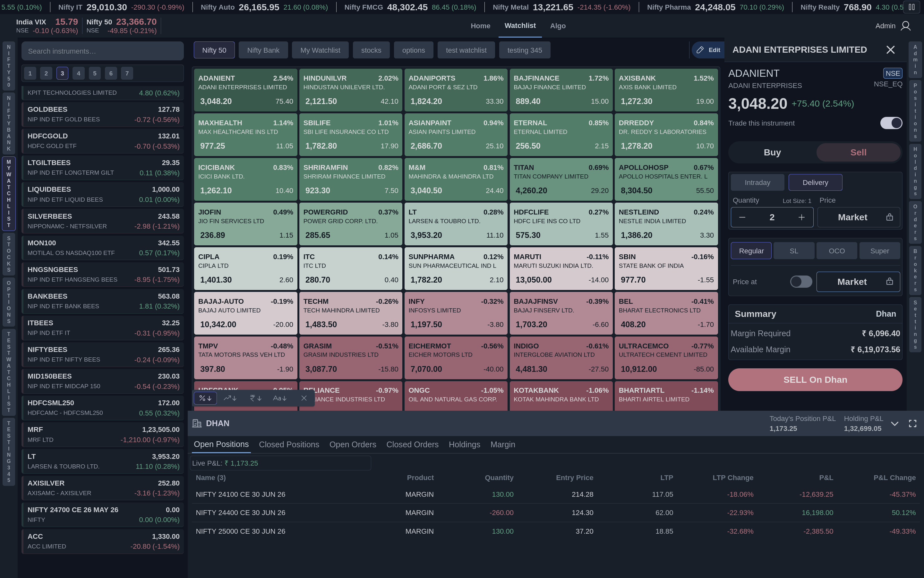This screenshot has width=924, height=578.
Task: Select NIFTYBANK vertical left tab
Action: pyautogui.click(x=9, y=123)
